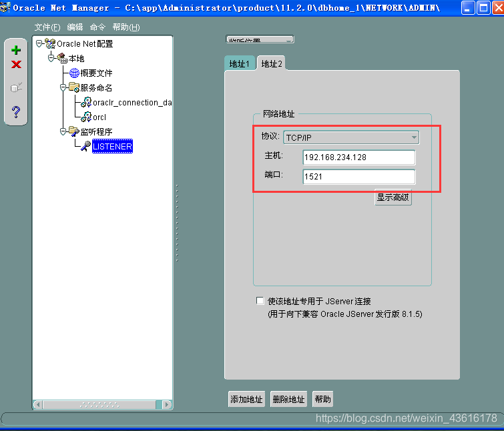Click the microphone icon beside LISTENER

[x=86, y=146]
